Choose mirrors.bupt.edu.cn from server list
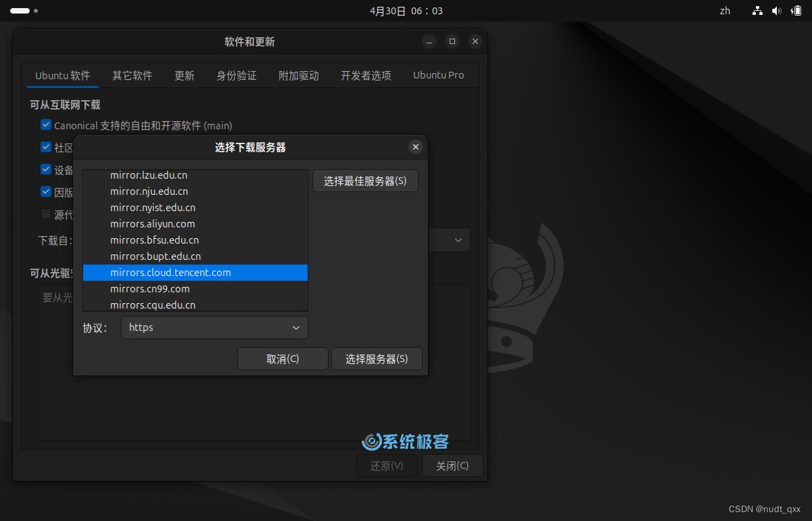 point(195,256)
